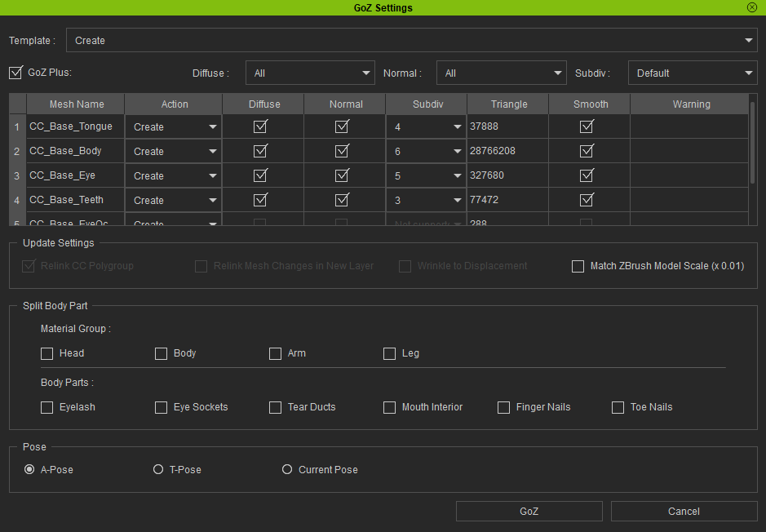
Task: Open Action dropdown for CC_Base_Body
Action: tap(174, 151)
